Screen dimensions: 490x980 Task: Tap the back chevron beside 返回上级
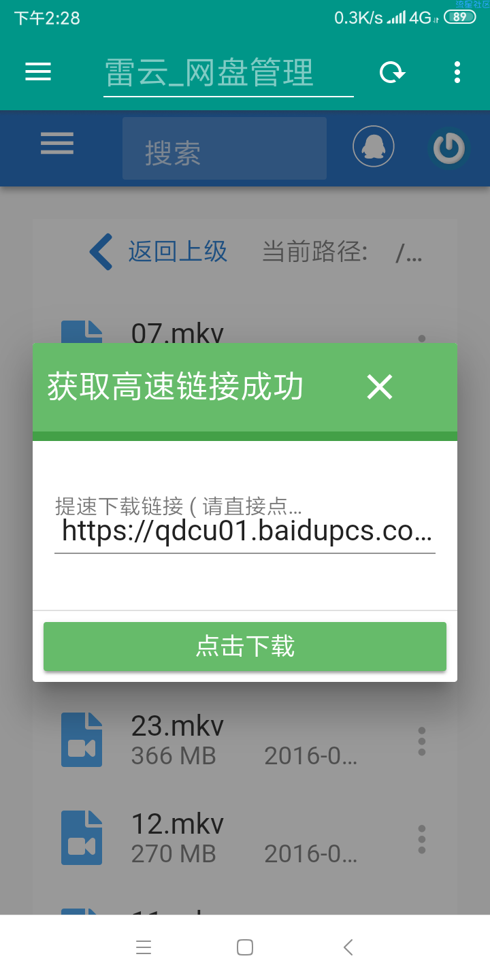tap(101, 252)
